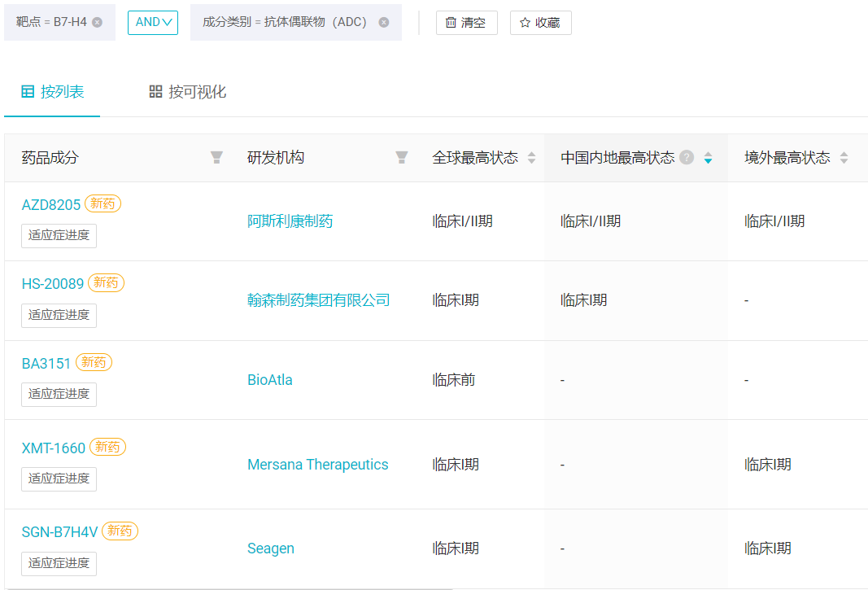
Task: Click the 新药 tag next to HS-20089
Action: pyautogui.click(x=106, y=283)
